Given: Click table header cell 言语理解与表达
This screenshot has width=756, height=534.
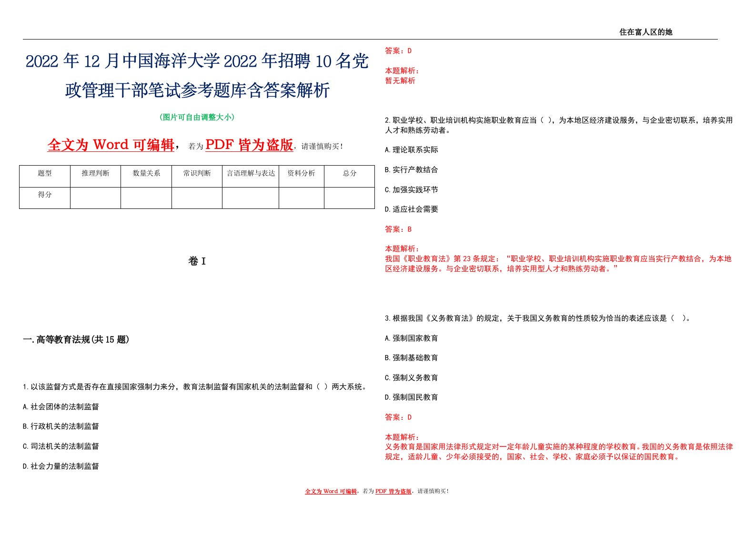Looking at the screenshot, I should click(251, 176).
